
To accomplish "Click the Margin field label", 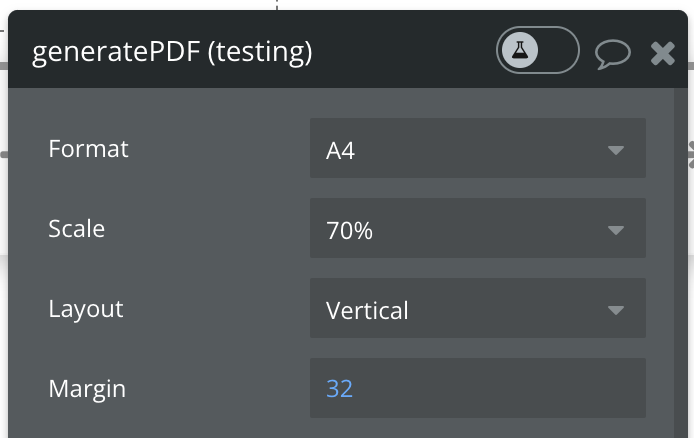I will (x=87, y=388).
